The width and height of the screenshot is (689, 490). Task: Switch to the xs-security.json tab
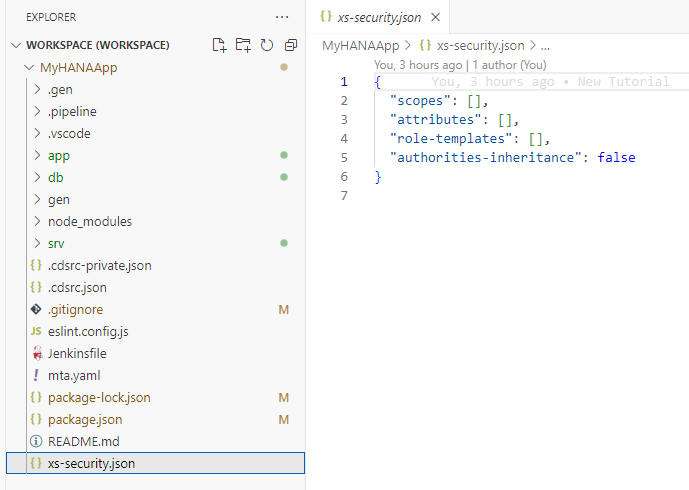point(378,17)
